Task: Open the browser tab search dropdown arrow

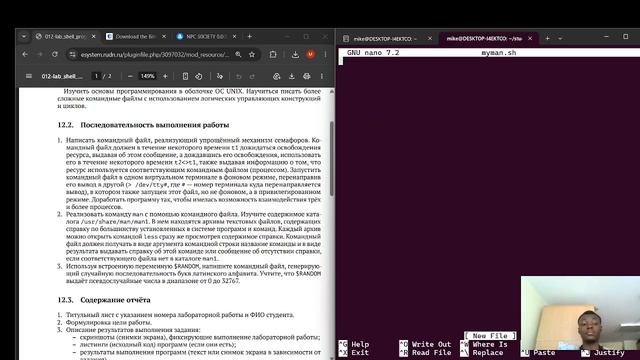Action: (x=24, y=37)
